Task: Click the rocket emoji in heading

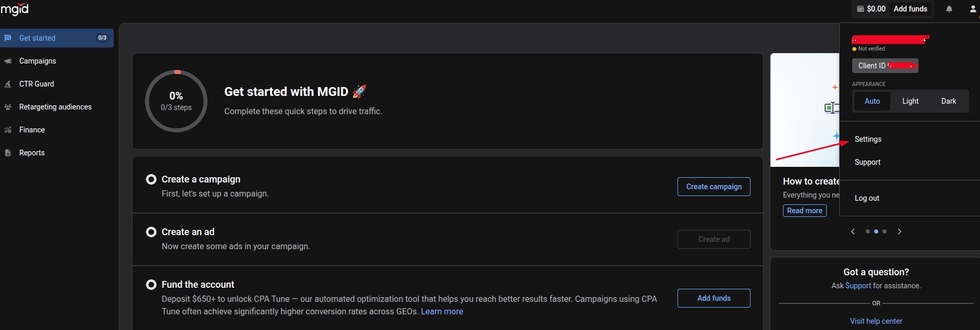Action: coord(359,92)
